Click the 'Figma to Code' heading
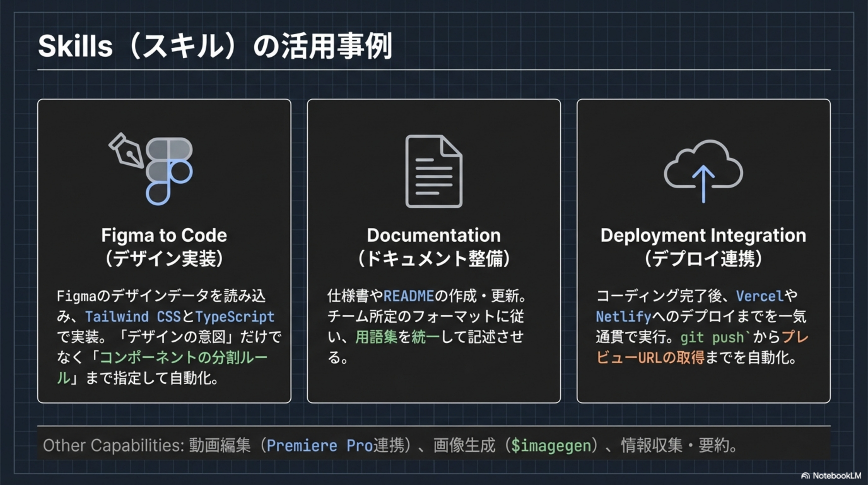868x485 pixels. (164, 235)
